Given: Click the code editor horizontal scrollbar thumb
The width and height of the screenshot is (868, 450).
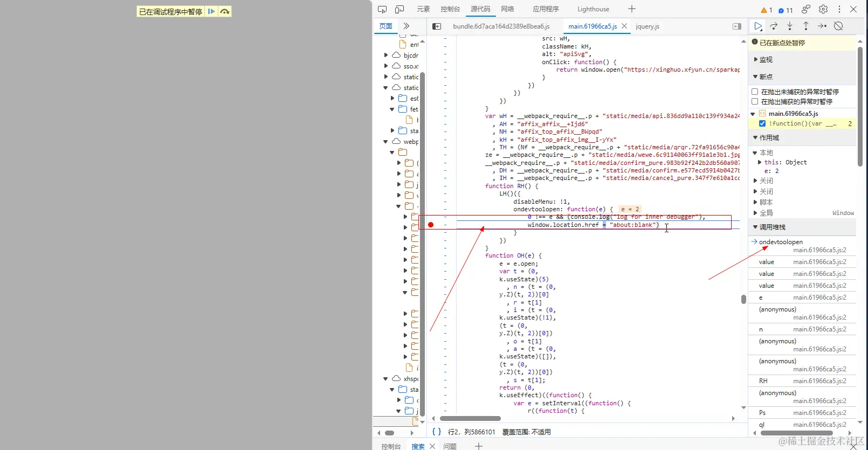Looking at the screenshot, I should (x=471, y=418).
